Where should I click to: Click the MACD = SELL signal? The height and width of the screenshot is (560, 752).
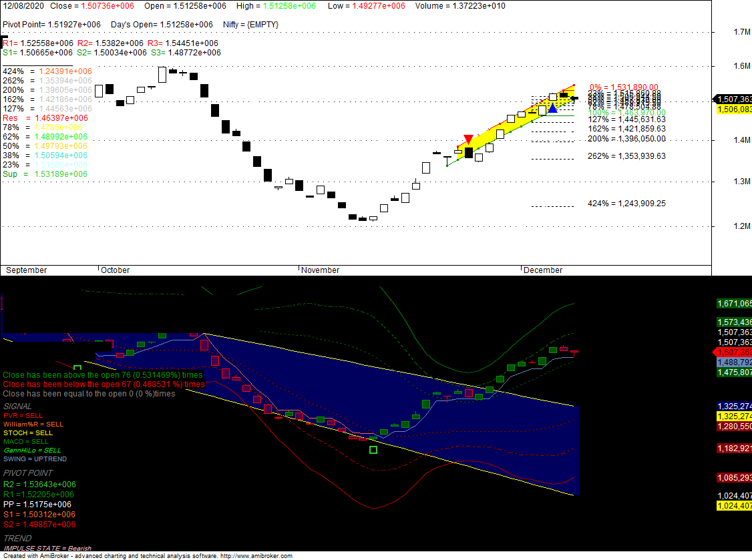click(26, 442)
